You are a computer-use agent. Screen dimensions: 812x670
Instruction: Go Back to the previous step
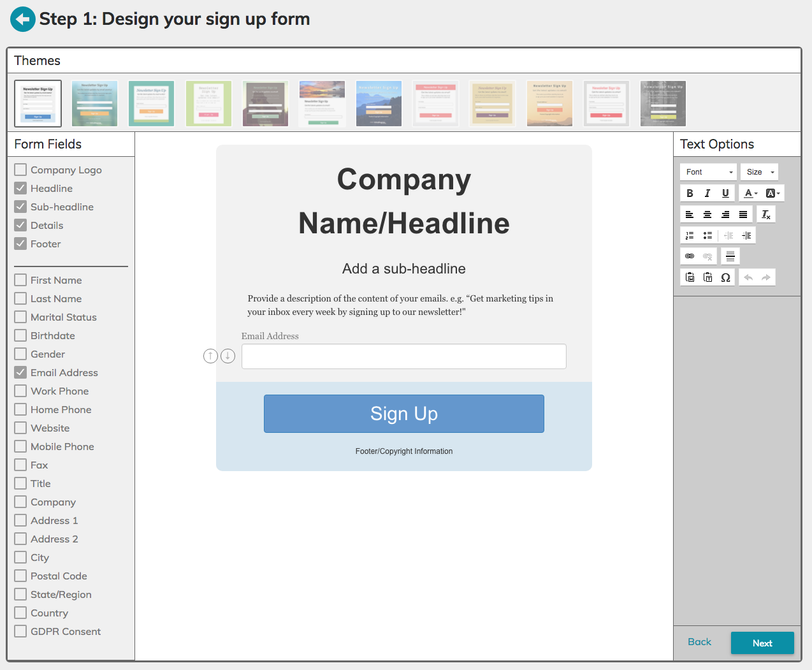[699, 642]
